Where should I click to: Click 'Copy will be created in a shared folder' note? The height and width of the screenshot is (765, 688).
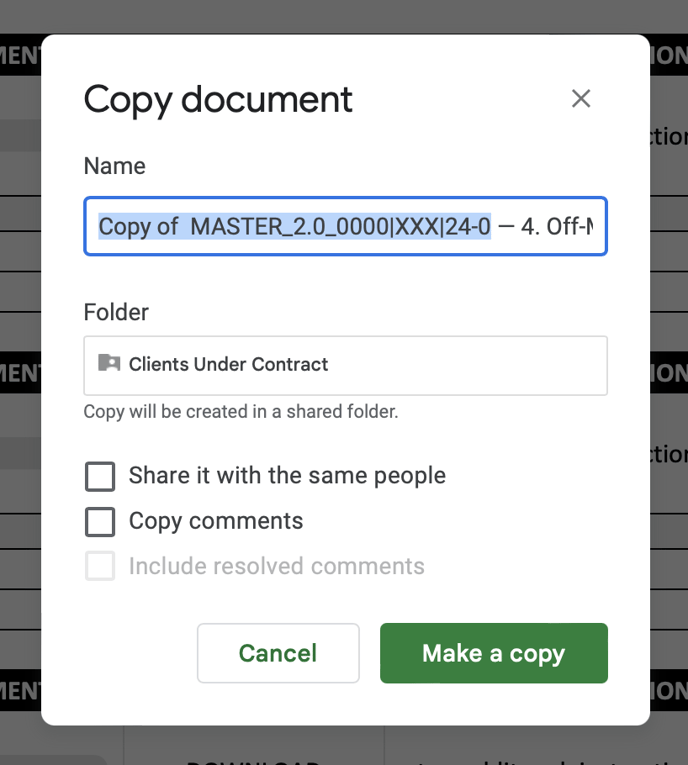(x=240, y=412)
